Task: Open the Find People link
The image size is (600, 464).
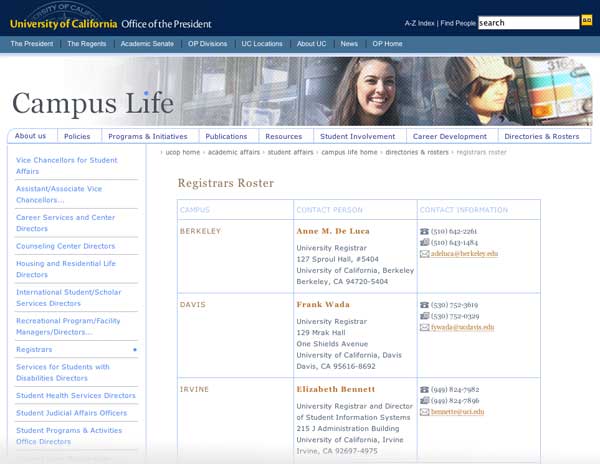Action: click(x=458, y=23)
